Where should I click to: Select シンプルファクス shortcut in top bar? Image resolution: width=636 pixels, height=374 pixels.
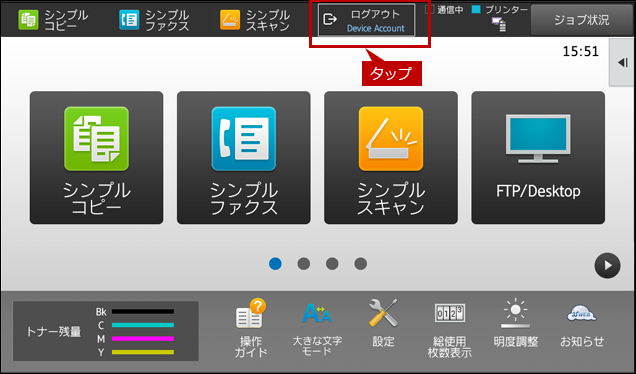click(x=154, y=20)
